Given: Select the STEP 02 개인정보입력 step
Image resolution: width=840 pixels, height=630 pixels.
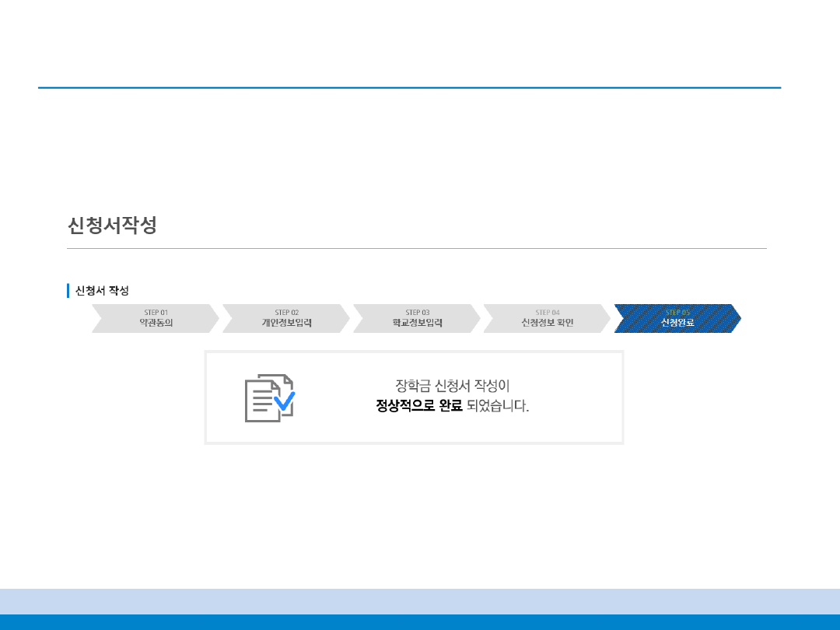Looking at the screenshot, I should (x=286, y=319).
